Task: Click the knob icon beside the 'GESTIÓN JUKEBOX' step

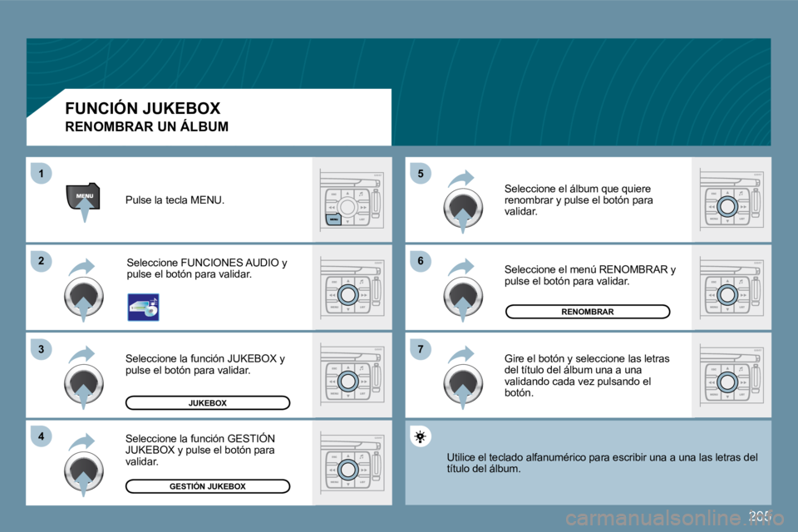Action: coord(83,470)
